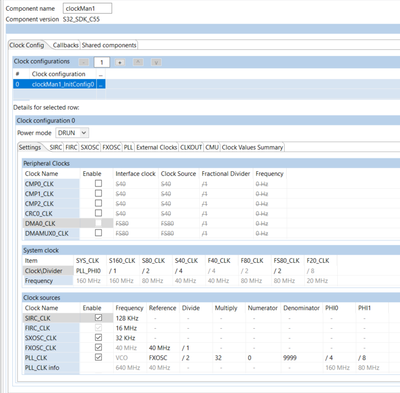Open the Power mode DRUN dropdown
This screenshot has width=400, height=393.
tap(72, 133)
